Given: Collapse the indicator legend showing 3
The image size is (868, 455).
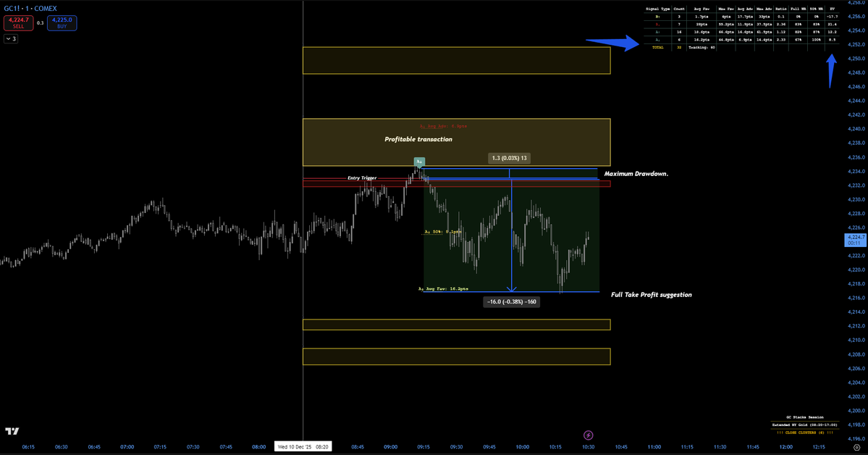Looking at the screenshot, I should 11,39.
